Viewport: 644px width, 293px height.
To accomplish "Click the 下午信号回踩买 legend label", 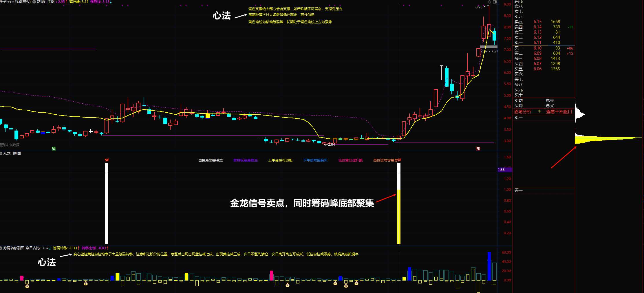I will 315,160.
